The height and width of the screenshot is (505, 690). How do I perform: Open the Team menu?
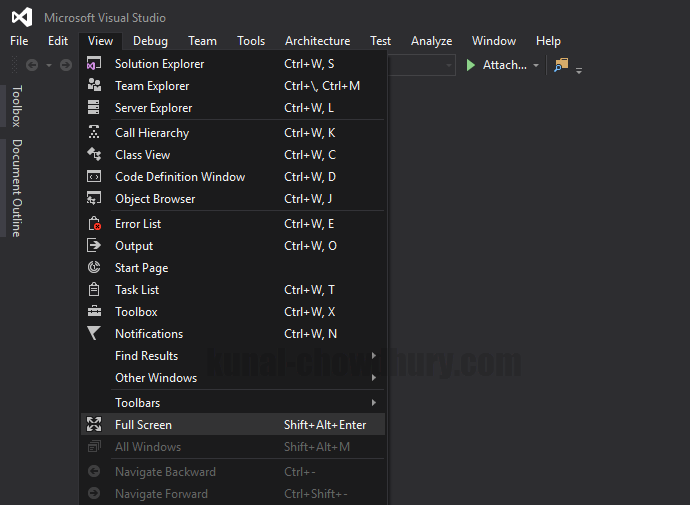(202, 41)
